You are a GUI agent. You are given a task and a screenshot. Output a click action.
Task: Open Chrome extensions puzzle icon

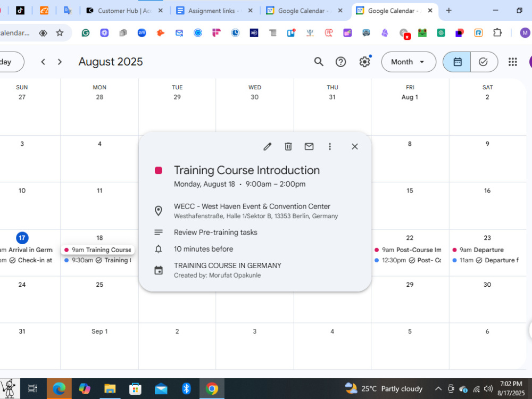(x=497, y=33)
